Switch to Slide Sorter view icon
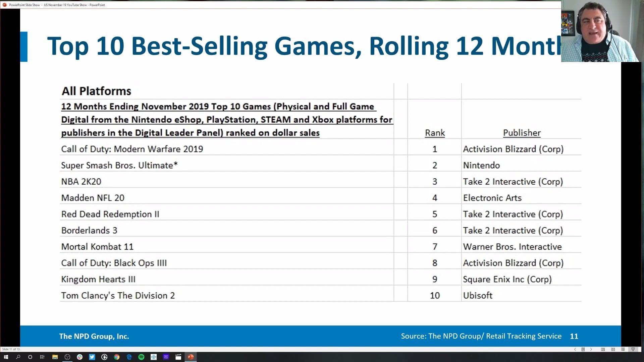Viewport: 644px width, 362px height. tap(613, 349)
